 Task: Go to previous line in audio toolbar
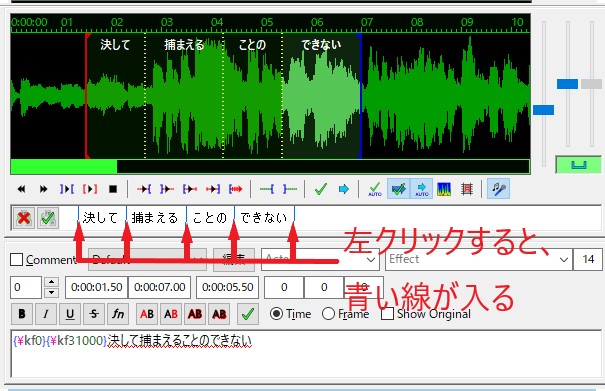pyautogui.click(x=21, y=189)
